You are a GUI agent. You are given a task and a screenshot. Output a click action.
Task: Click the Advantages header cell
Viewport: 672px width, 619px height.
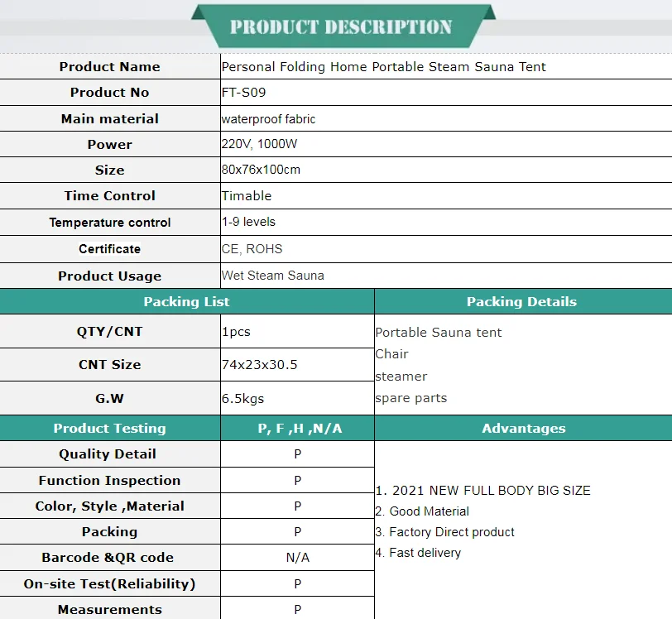click(x=523, y=428)
